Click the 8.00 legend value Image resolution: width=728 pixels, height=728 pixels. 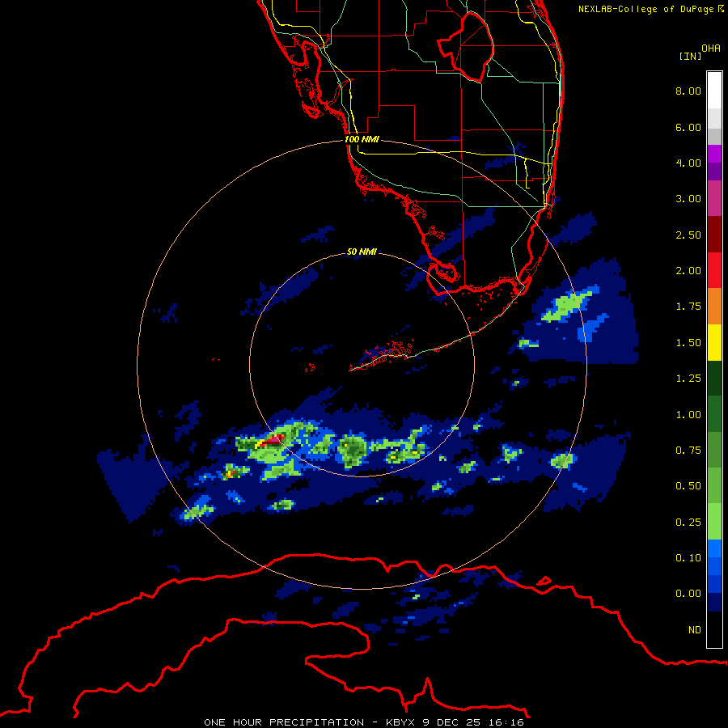tap(688, 91)
